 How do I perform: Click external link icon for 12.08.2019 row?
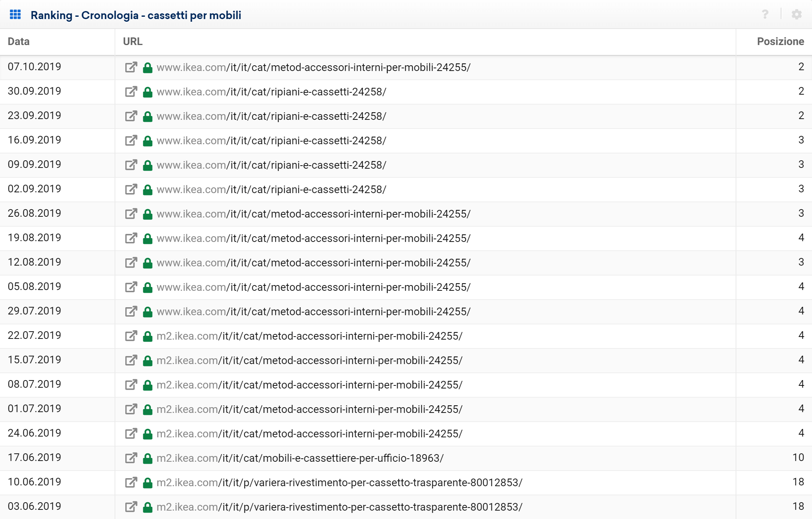click(131, 263)
